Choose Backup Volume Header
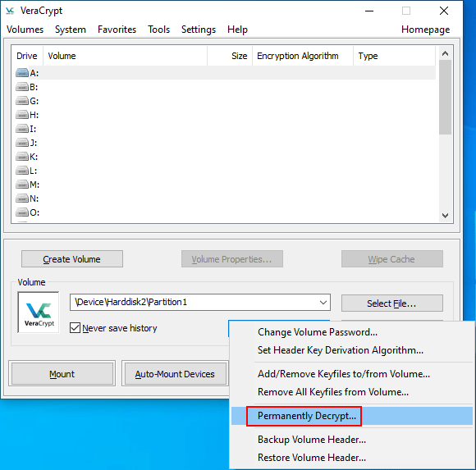This screenshot has height=470, width=476. pyautogui.click(x=351, y=440)
